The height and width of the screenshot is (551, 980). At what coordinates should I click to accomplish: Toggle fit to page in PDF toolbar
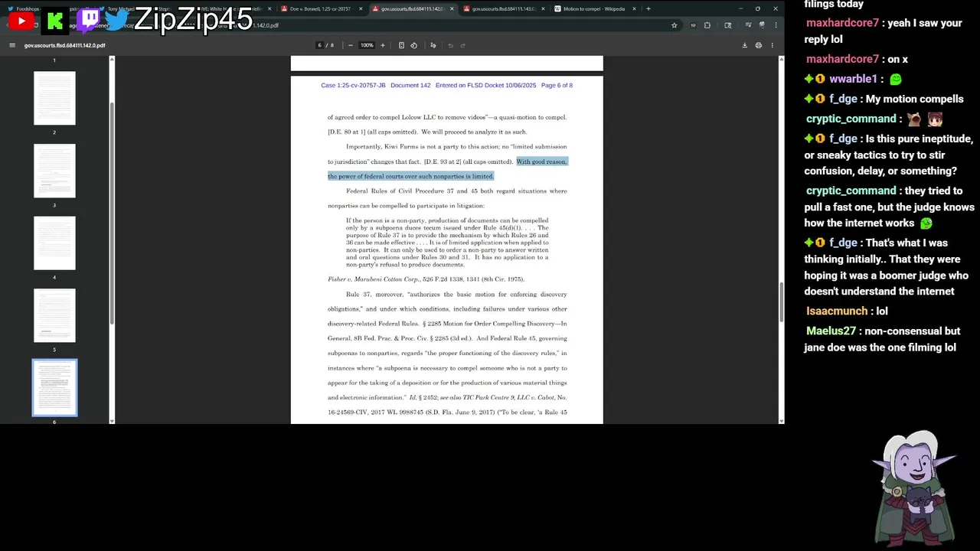point(401,45)
